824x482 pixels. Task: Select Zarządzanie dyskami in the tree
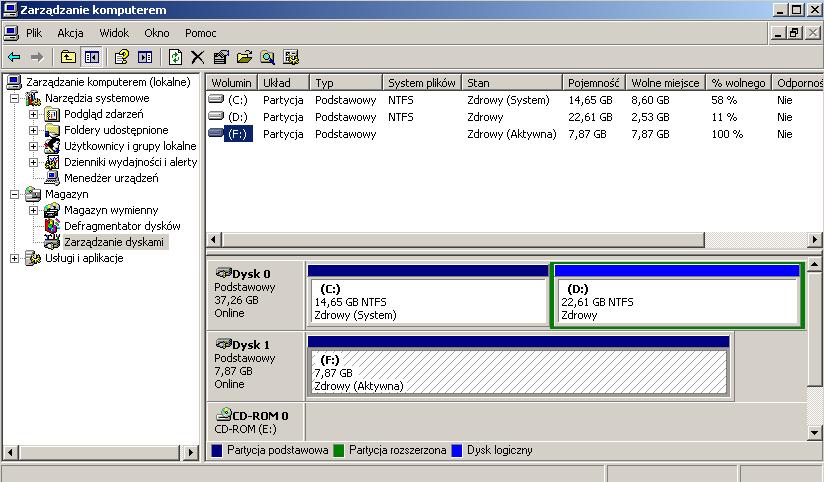(x=114, y=242)
